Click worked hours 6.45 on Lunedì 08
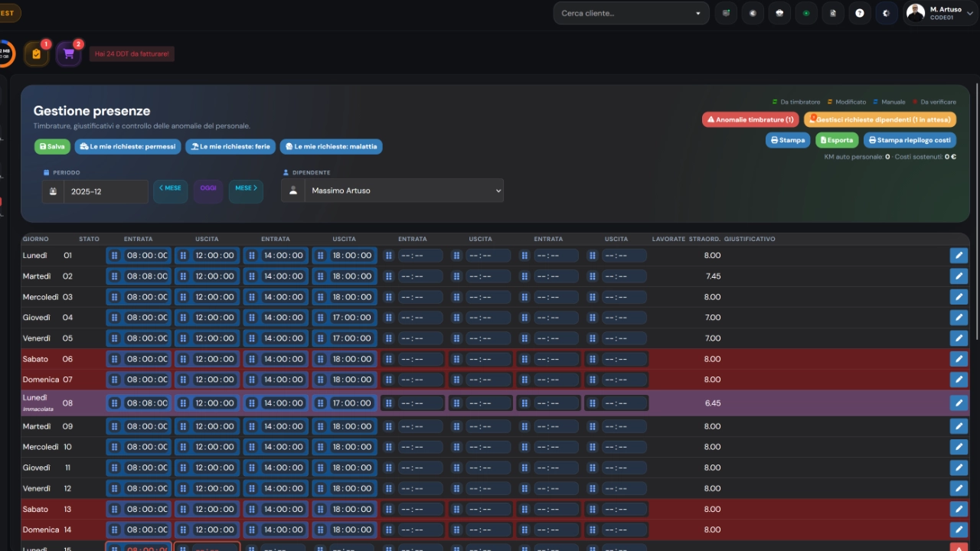The width and height of the screenshot is (980, 551). click(x=713, y=403)
